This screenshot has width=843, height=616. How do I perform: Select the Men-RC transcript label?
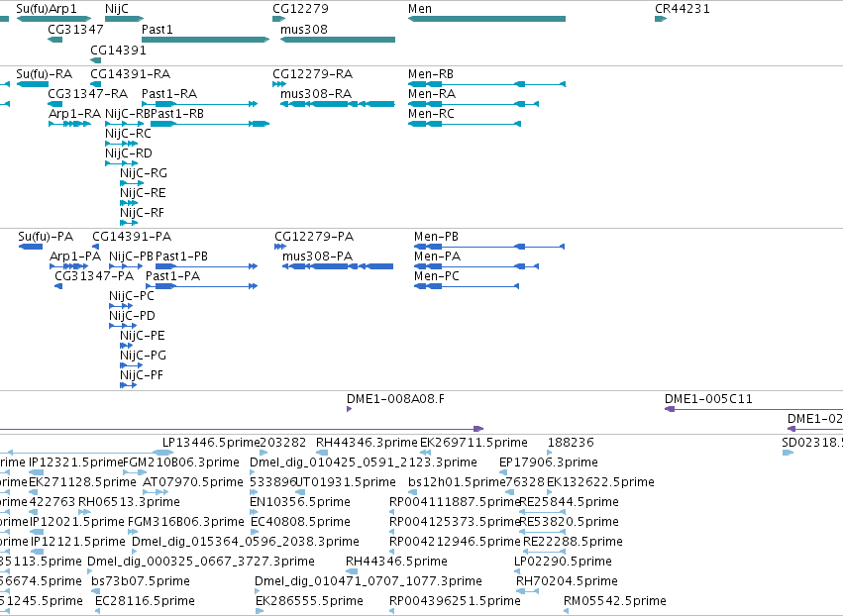tap(431, 114)
